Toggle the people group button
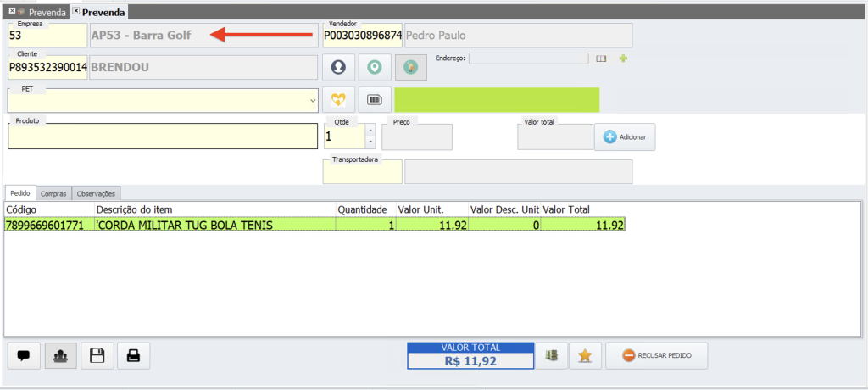868x390 pixels. click(x=60, y=356)
